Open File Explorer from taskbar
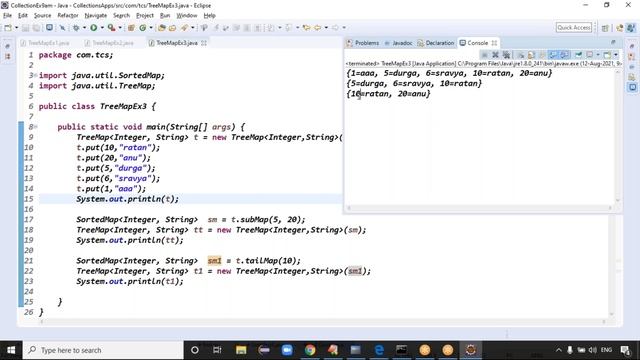 241,350
